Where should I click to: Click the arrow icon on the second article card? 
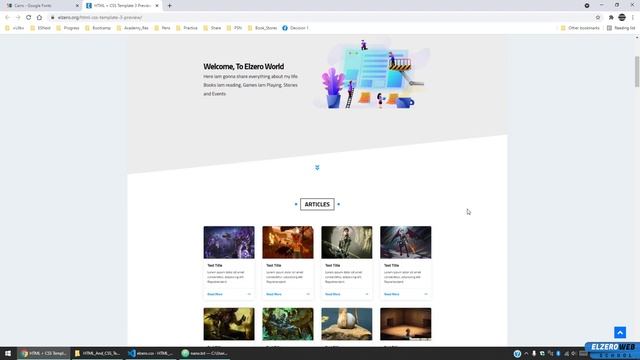click(308, 294)
